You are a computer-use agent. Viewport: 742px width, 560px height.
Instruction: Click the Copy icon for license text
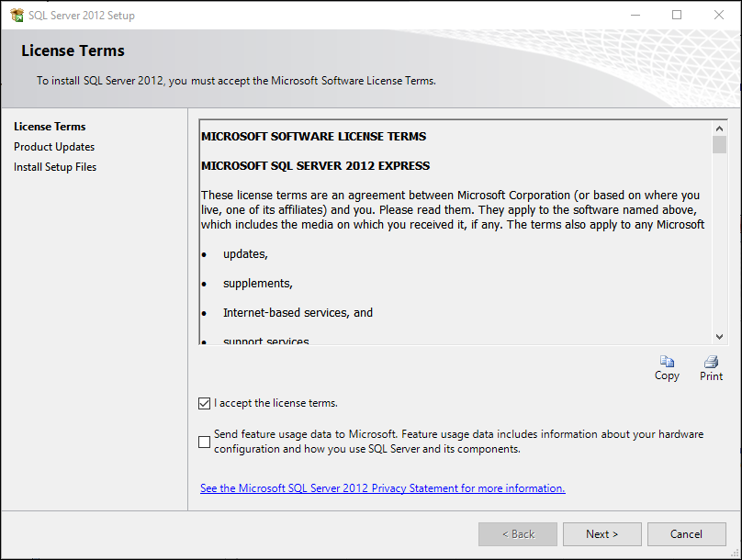pos(667,362)
